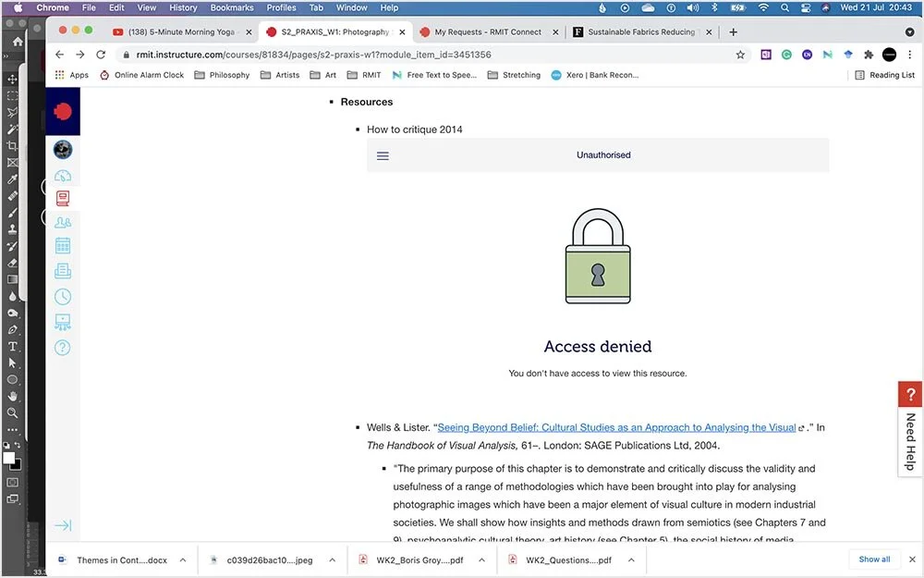Select the Eyedropper tool in Photoshop toolbar
The height and width of the screenshot is (578, 924).
coord(12,178)
